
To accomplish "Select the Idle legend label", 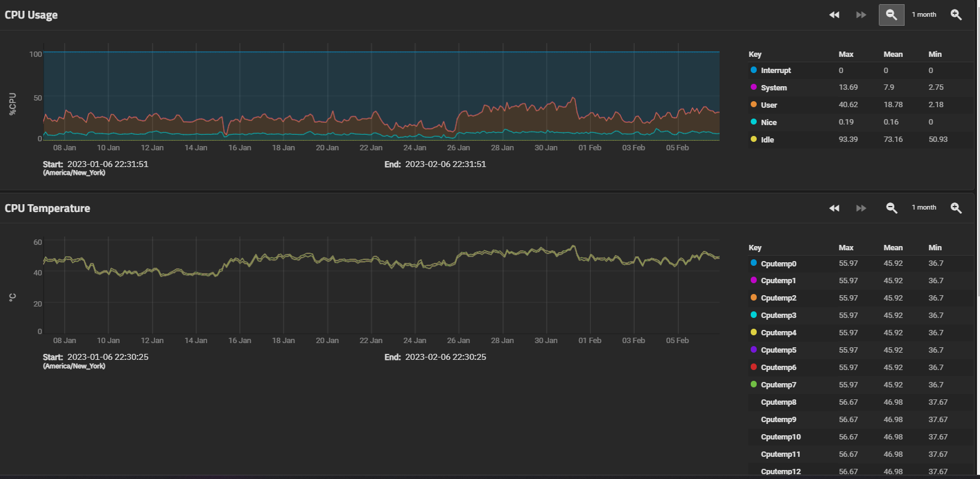I will (x=767, y=140).
